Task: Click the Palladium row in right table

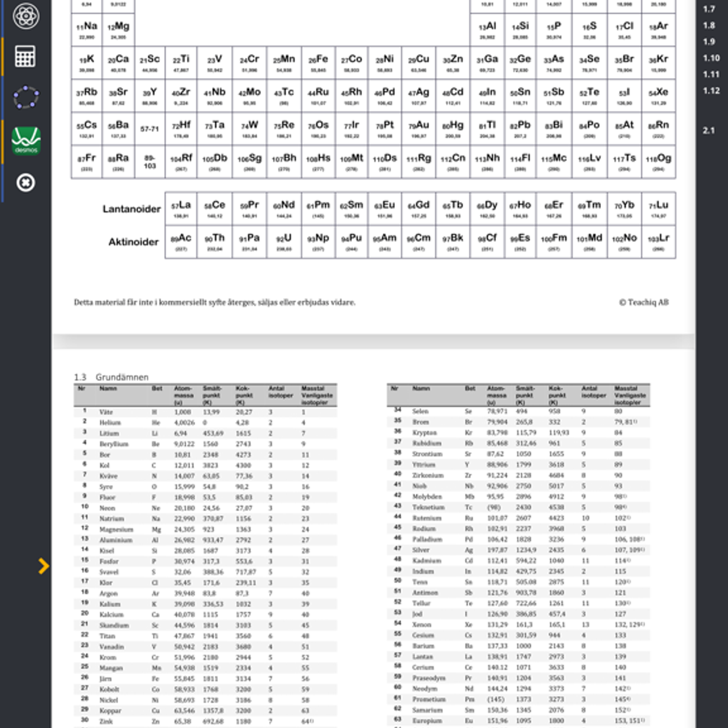Action: click(x=519, y=539)
